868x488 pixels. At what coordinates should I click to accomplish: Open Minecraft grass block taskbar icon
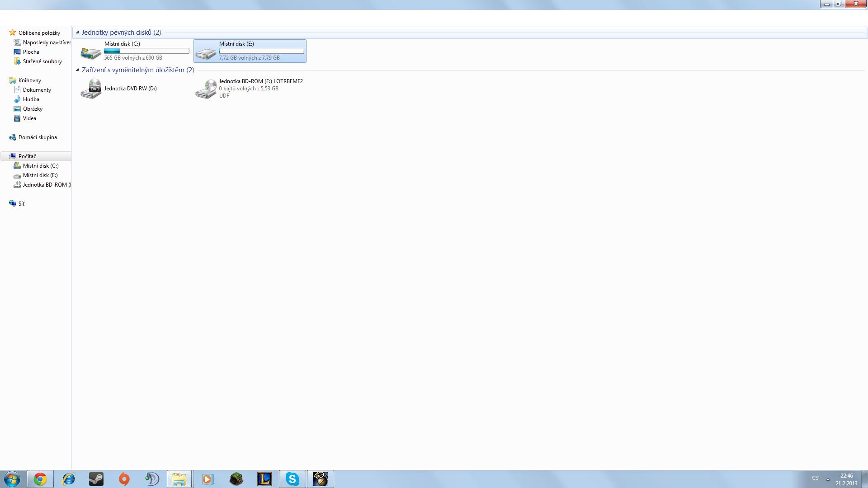tap(236, 479)
